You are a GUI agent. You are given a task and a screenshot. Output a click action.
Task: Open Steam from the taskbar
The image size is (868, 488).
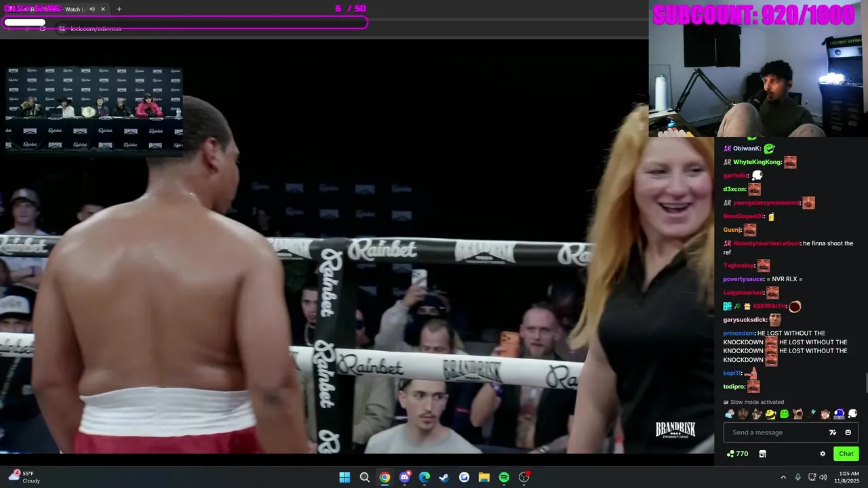point(444,477)
